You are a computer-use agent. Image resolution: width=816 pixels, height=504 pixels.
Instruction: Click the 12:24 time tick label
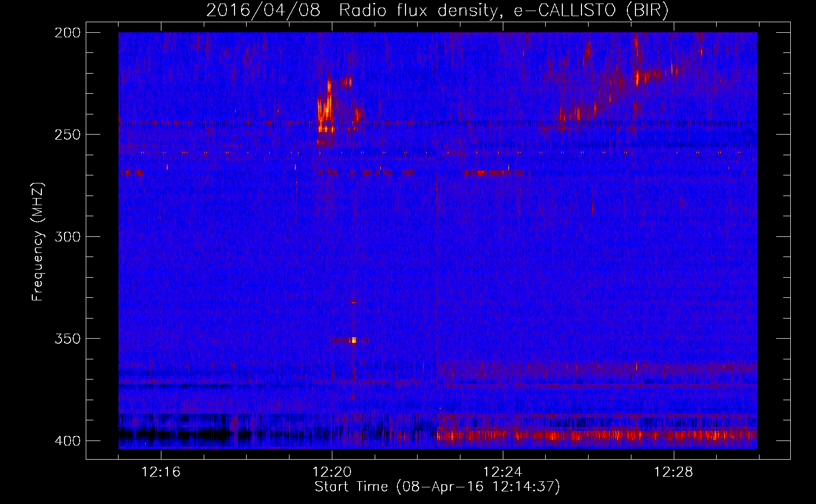point(503,472)
